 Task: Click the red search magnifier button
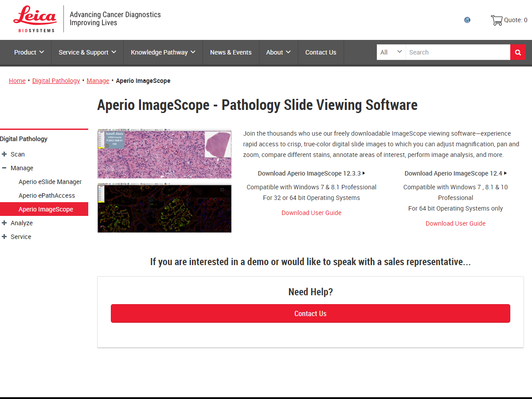pyautogui.click(x=518, y=52)
